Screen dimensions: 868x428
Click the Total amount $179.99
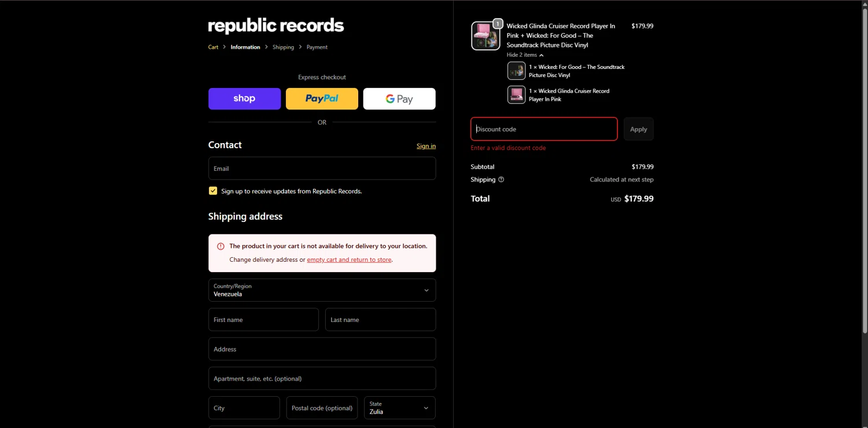639,199
